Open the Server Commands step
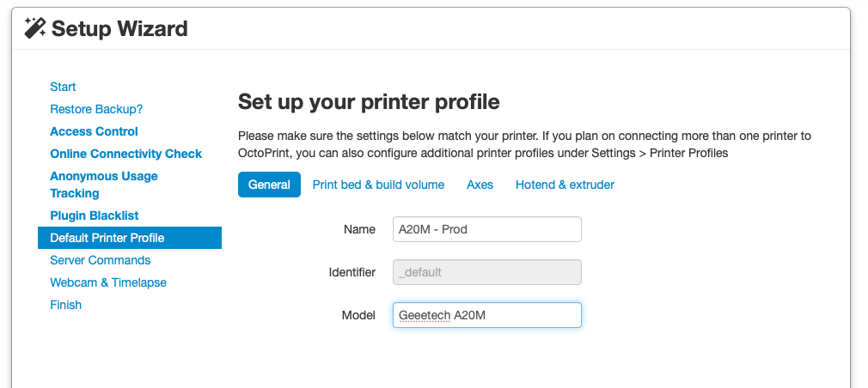This screenshot has width=868, height=388. (100, 260)
